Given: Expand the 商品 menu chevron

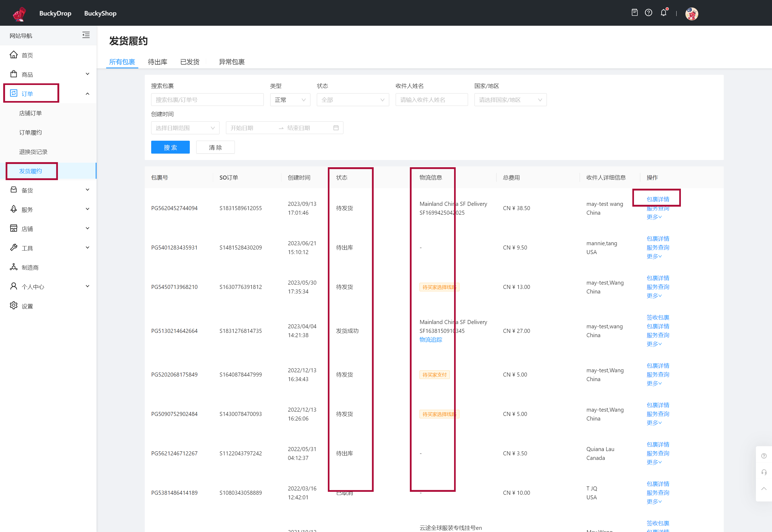Looking at the screenshot, I should click(87, 74).
